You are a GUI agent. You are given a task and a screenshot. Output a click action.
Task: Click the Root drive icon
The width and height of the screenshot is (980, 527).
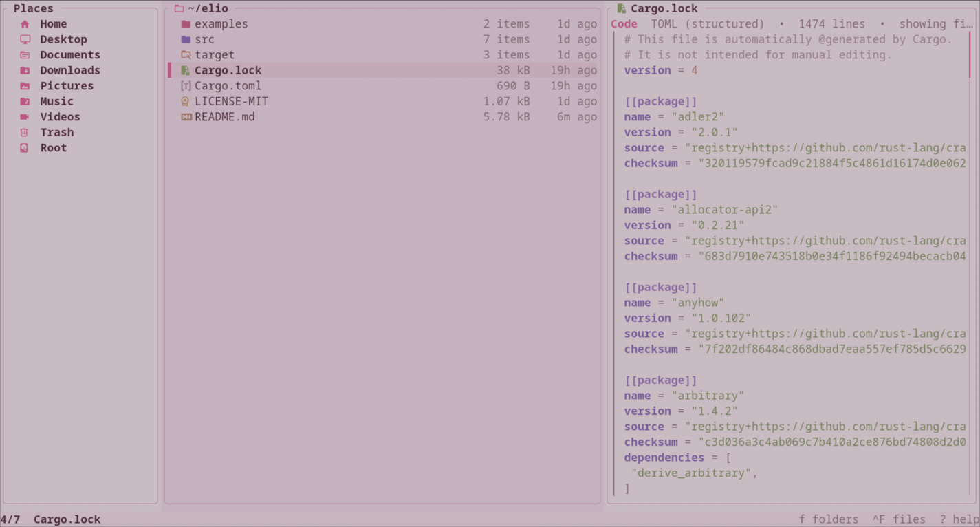point(25,148)
